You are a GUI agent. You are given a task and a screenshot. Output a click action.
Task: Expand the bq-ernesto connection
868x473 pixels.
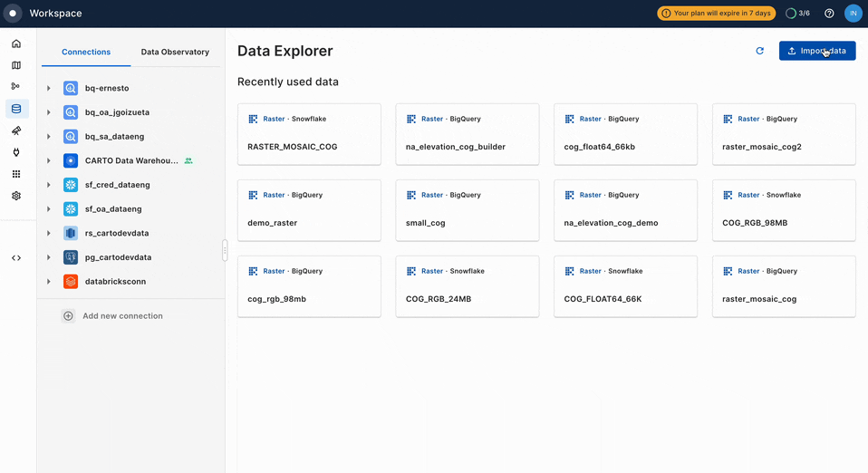click(x=49, y=89)
